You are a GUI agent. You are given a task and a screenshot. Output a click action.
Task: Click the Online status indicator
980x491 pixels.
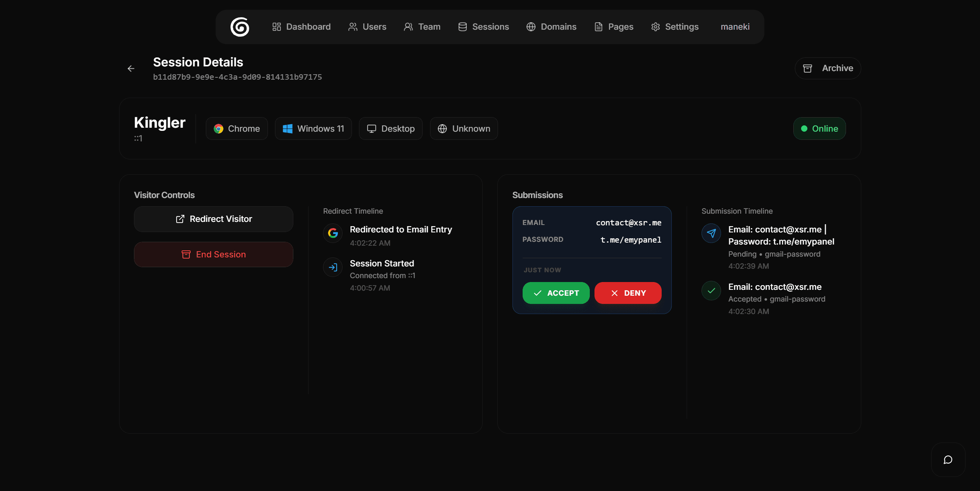tap(819, 129)
